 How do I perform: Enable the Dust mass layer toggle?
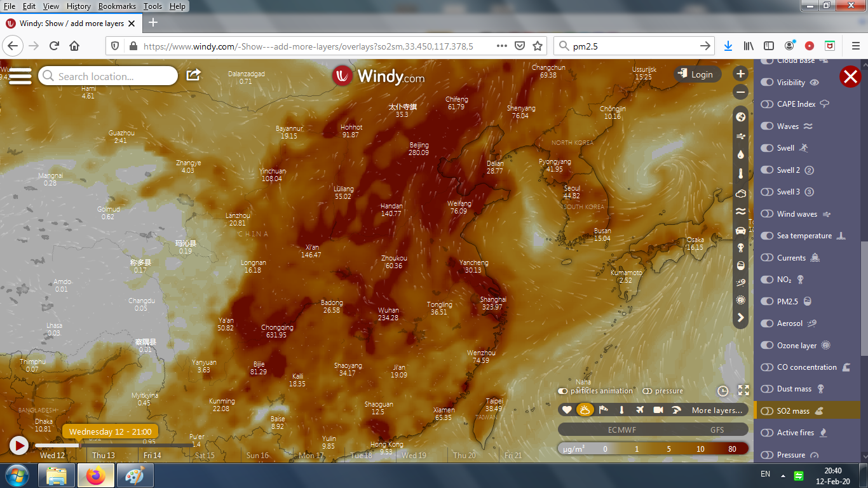point(766,389)
